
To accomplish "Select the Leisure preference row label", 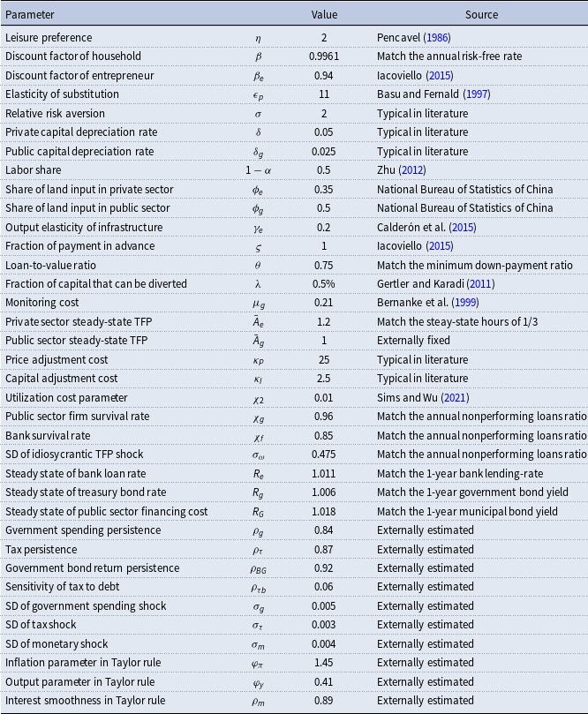I will 48,38.
